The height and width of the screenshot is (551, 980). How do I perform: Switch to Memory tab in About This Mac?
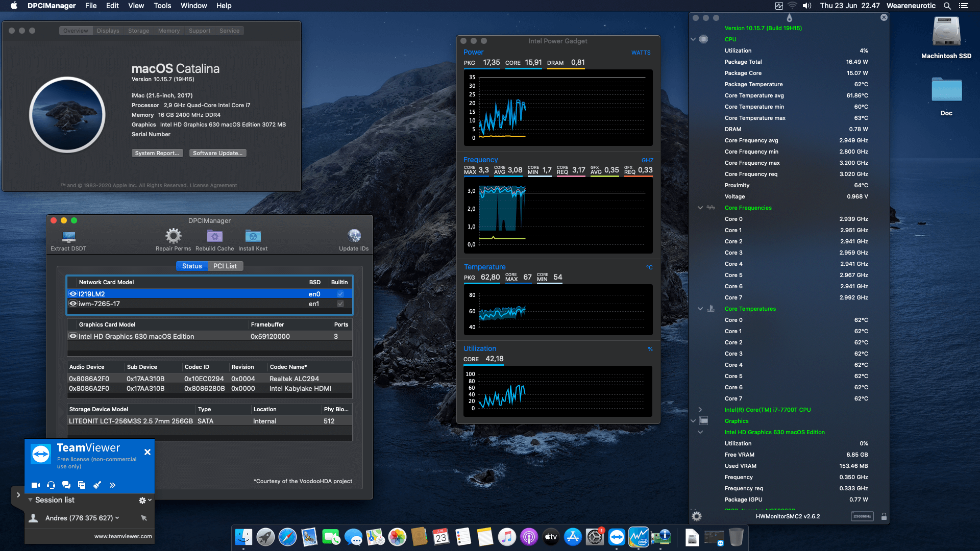(x=169, y=31)
